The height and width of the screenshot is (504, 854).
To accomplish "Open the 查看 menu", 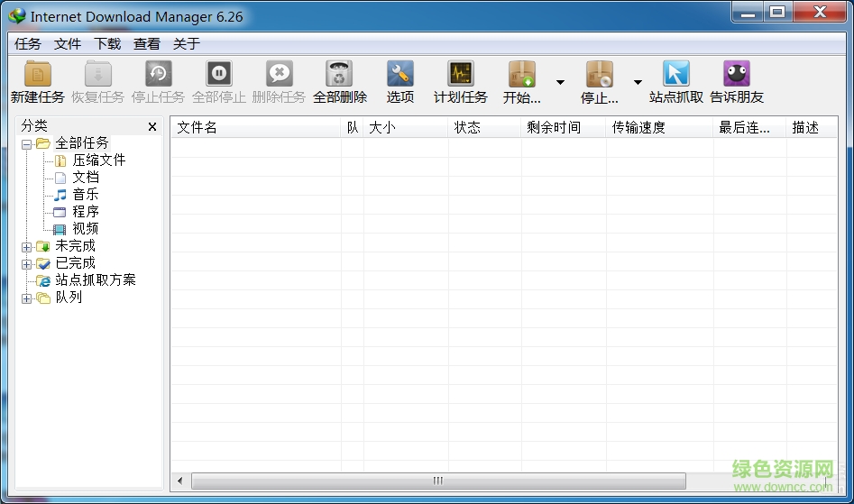I will pos(147,44).
